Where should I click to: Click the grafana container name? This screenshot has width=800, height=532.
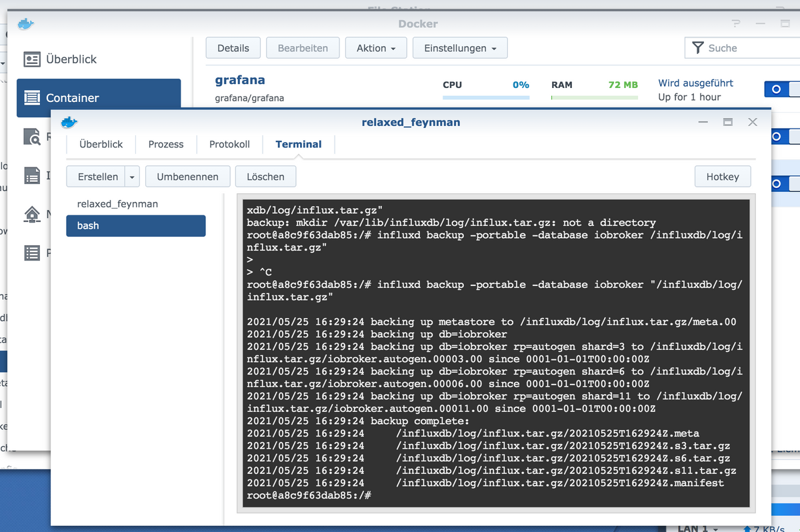240,80
